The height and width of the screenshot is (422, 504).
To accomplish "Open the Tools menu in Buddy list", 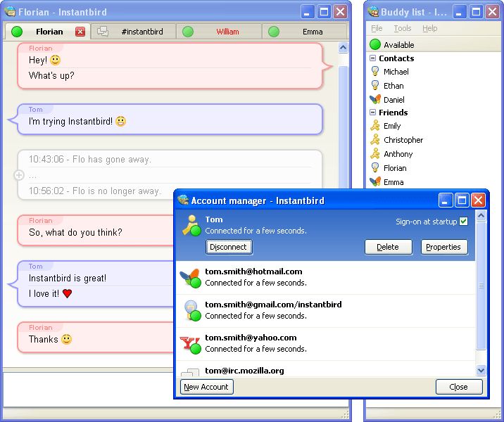I will pos(403,29).
